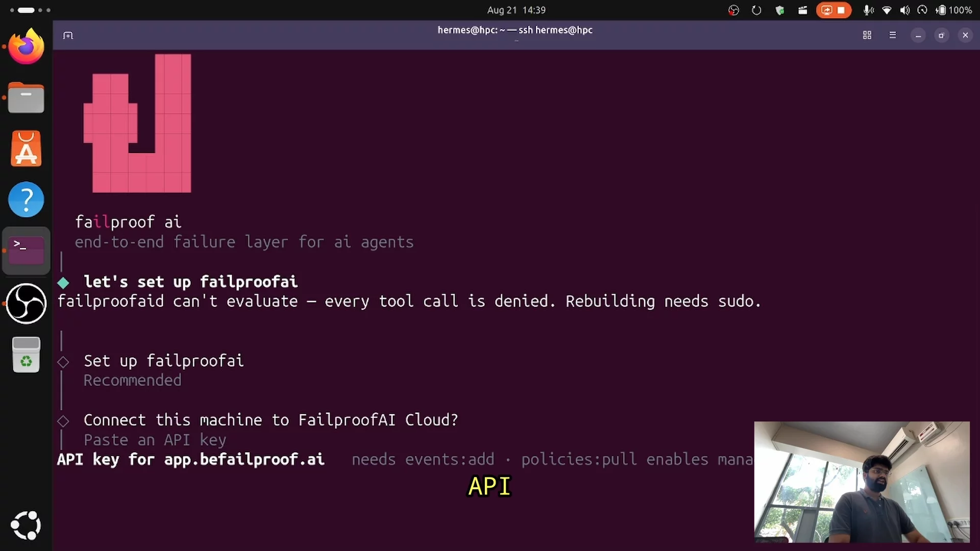Click the circular refresh tray icon

tap(756, 10)
